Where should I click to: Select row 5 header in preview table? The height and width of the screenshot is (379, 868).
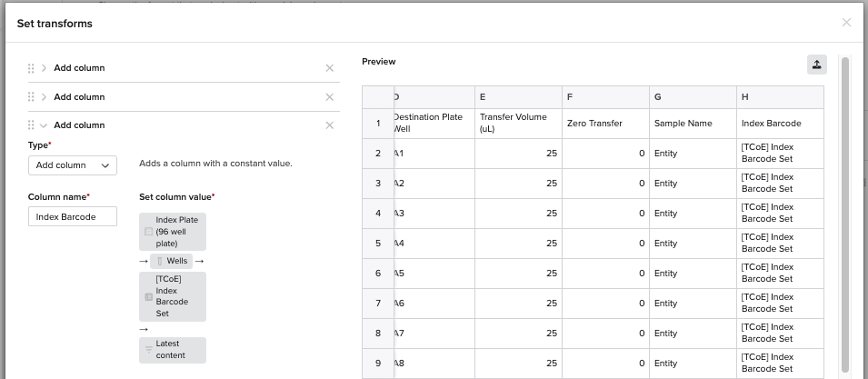click(x=378, y=244)
